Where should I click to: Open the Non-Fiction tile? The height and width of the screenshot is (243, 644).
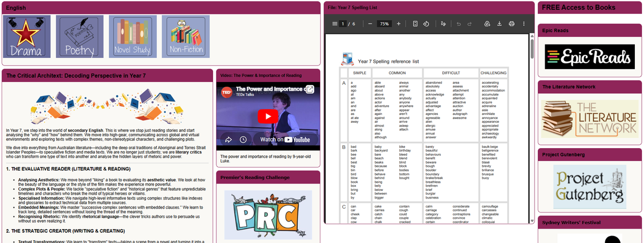click(x=186, y=36)
